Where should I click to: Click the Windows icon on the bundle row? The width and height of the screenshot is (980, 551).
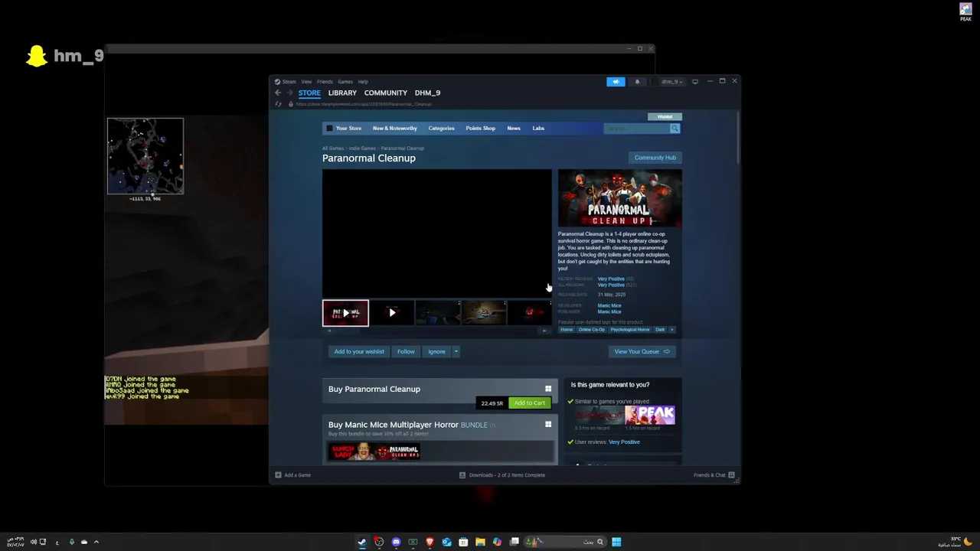(548, 425)
